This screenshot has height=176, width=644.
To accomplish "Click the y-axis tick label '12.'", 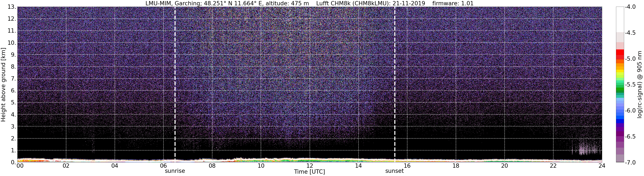I will 12,19.
